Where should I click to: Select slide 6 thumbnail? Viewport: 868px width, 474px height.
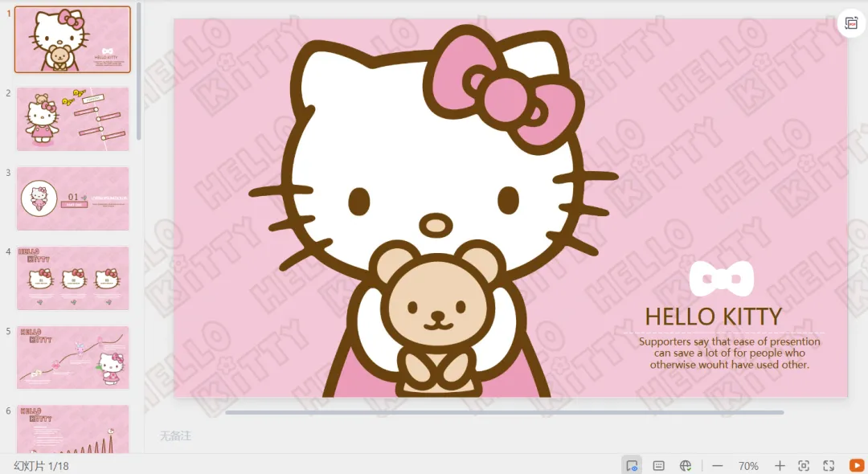tap(72, 429)
